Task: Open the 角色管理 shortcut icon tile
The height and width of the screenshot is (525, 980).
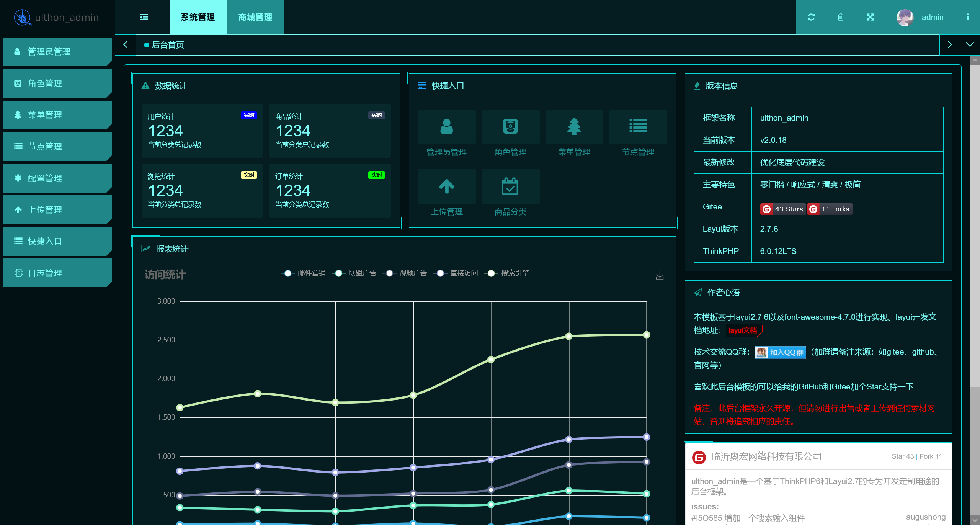Action: pos(510,127)
